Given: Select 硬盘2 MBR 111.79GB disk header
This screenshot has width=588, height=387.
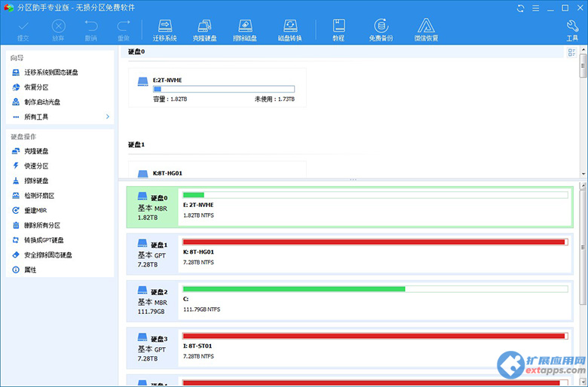Looking at the screenshot, I should [152, 301].
